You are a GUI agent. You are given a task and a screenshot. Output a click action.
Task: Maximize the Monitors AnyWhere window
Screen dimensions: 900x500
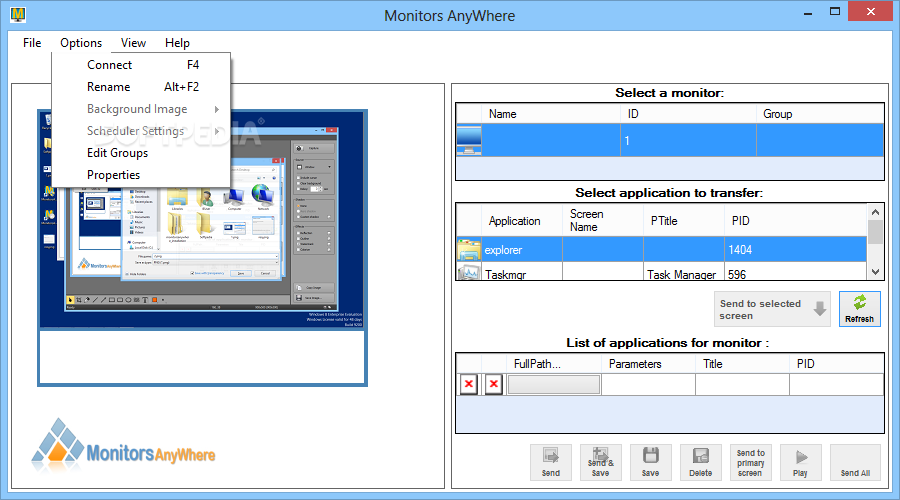coord(835,11)
